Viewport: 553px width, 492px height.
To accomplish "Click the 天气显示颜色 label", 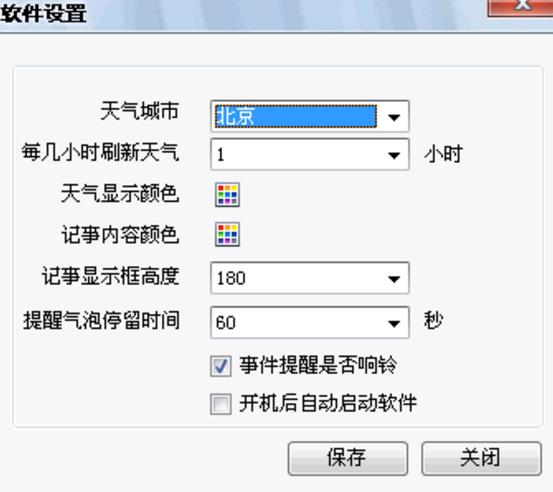I will tap(120, 194).
